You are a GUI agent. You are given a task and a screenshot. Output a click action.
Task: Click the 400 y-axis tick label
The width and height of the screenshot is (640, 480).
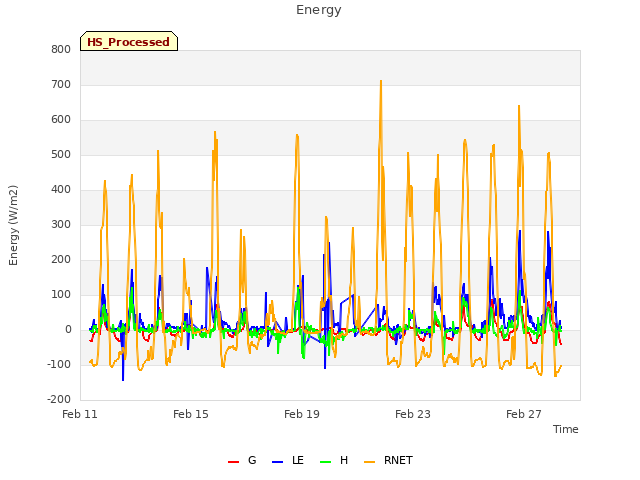tap(61, 190)
